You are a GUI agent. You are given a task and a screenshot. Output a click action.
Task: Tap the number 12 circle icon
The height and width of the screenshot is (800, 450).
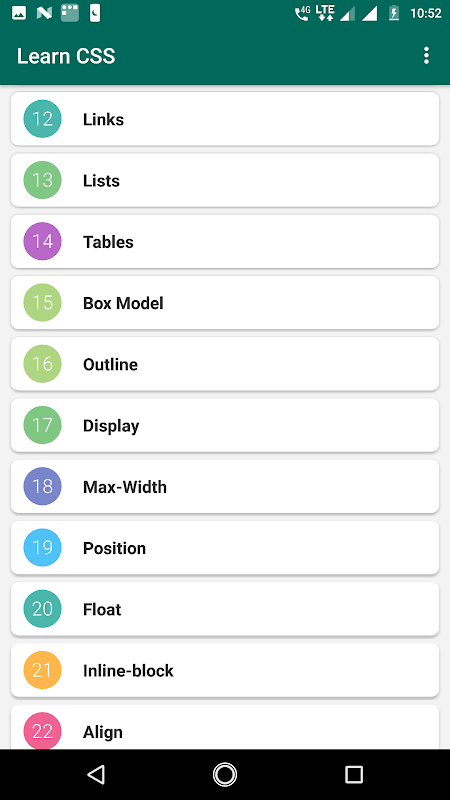point(42,119)
